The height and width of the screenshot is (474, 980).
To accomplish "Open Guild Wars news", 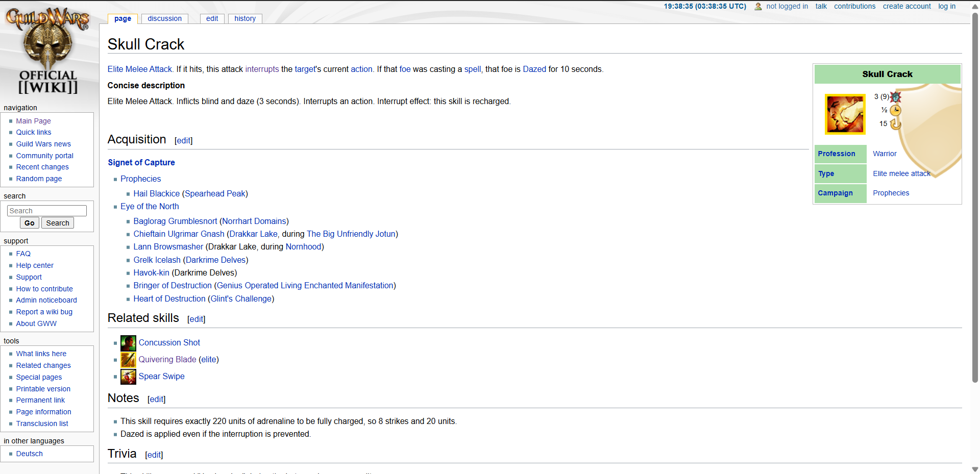I will click(x=43, y=144).
